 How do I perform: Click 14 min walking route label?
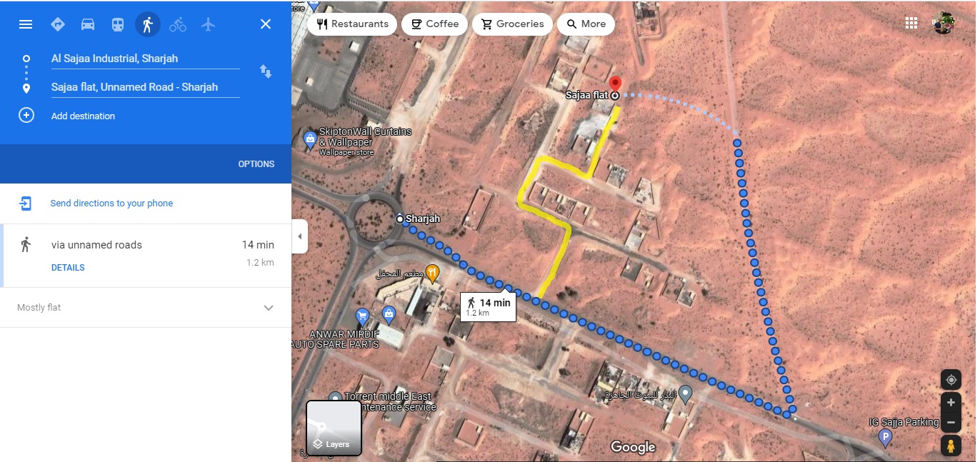(x=488, y=307)
